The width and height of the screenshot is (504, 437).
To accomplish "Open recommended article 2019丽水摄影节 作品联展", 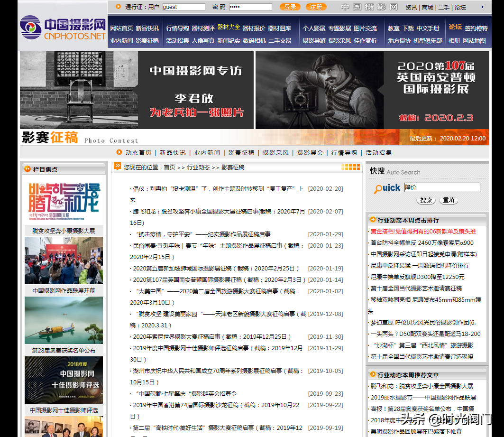I will 423,398.
